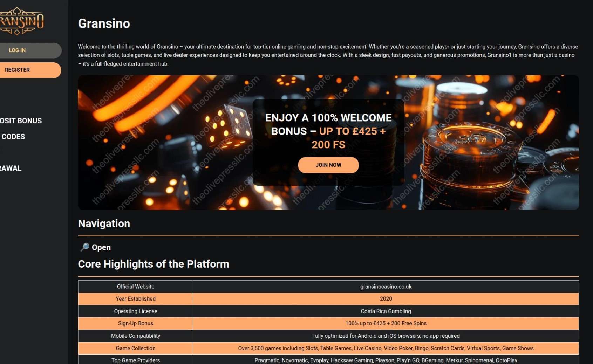Click the Sign-Up Bonus cell
593x364 pixels.
pos(136,323)
